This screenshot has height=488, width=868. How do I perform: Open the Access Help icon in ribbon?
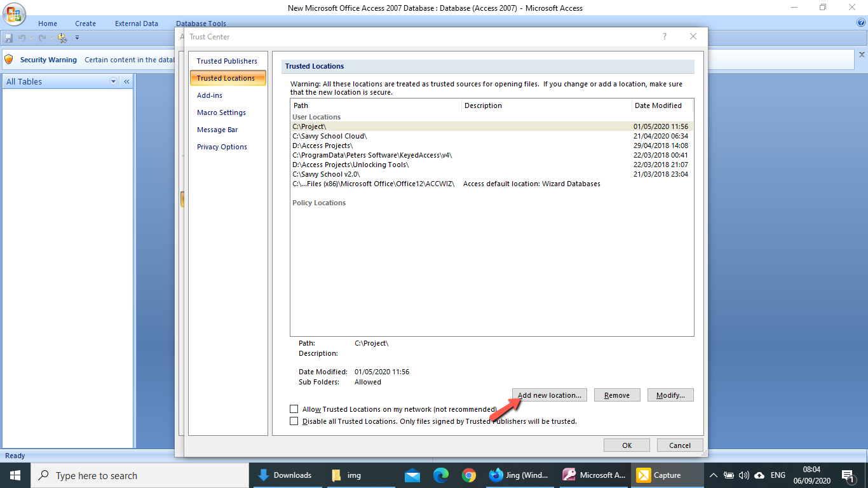click(x=861, y=23)
